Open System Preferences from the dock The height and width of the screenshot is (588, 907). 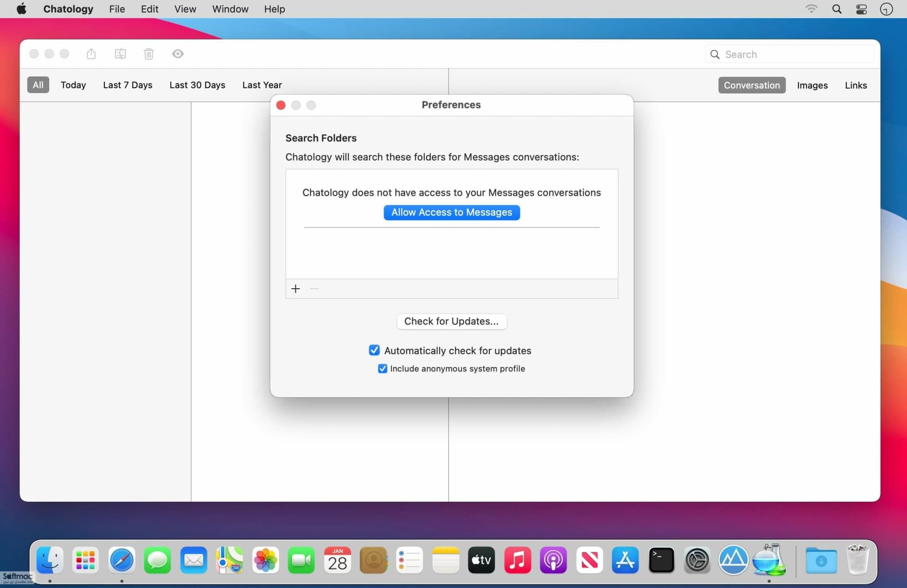pos(697,560)
